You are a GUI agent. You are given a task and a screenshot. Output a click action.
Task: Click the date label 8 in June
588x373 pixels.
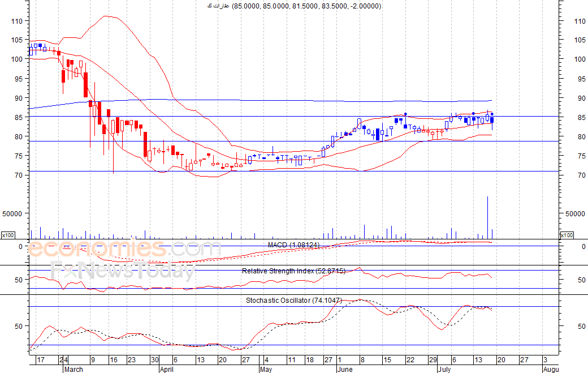(362, 360)
